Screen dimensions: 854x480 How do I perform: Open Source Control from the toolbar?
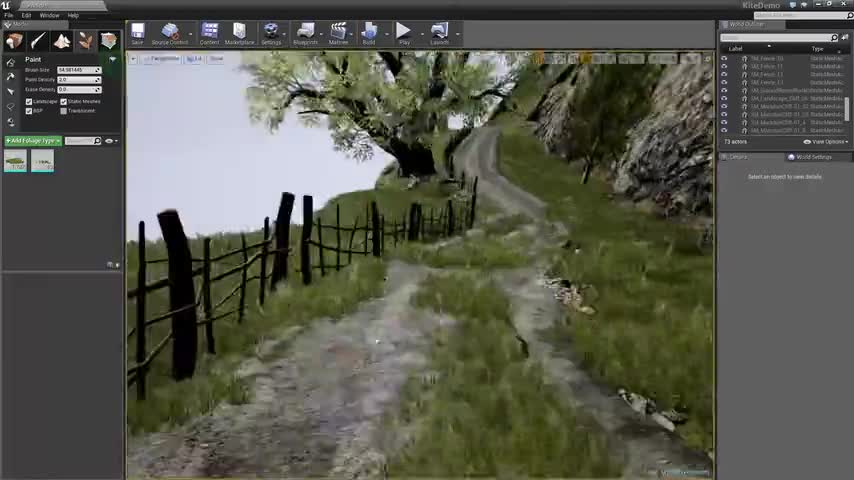point(170,33)
